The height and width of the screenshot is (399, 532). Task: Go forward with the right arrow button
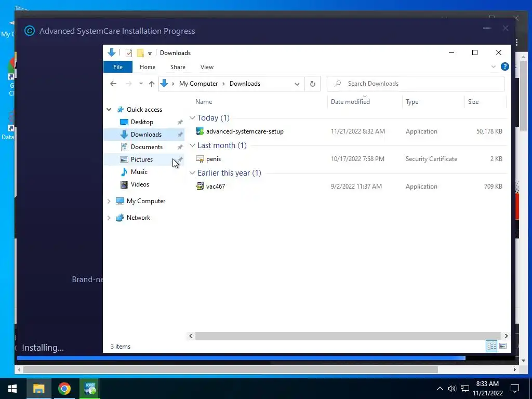point(129,84)
